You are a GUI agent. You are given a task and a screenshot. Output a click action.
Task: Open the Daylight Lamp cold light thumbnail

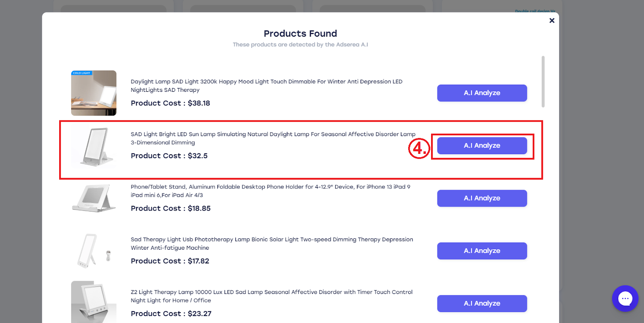pyautogui.click(x=94, y=93)
